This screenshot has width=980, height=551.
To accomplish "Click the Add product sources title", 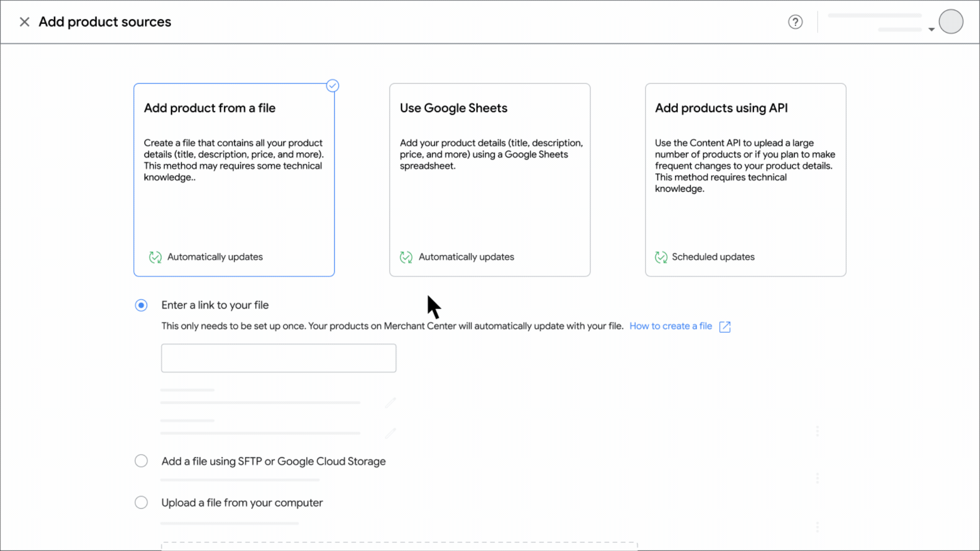I will pos(105,22).
